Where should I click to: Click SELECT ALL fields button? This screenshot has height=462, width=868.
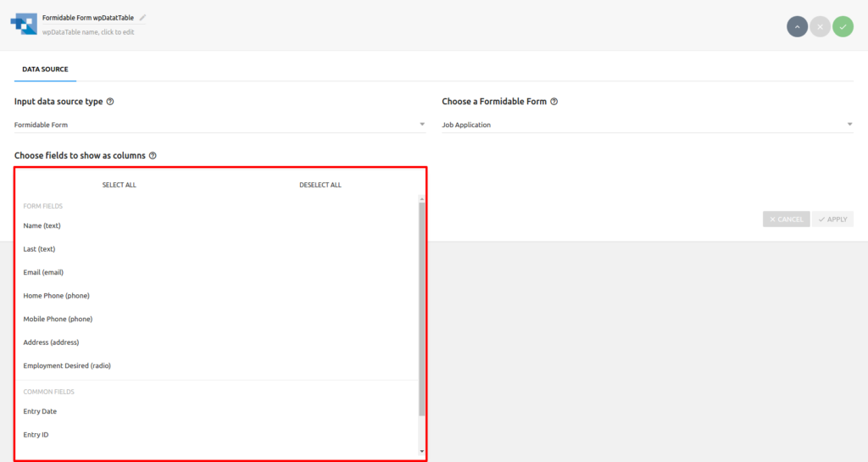coord(119,185)
